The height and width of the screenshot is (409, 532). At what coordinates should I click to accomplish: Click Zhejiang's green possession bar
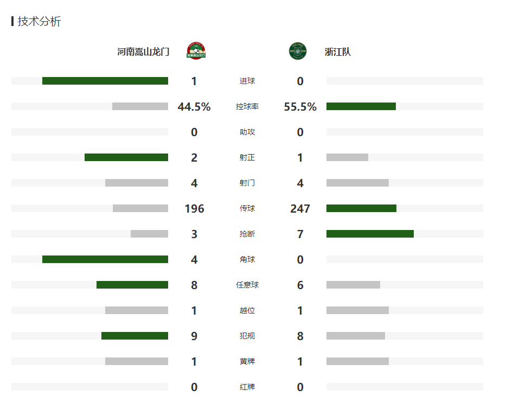pyautogui.click(x=361, y=106)
